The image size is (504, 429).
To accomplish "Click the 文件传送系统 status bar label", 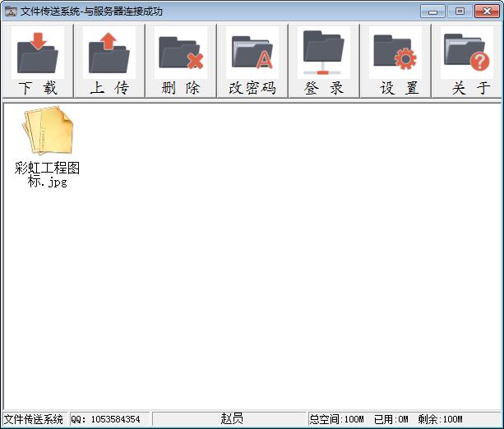I will tap(34, 419).
